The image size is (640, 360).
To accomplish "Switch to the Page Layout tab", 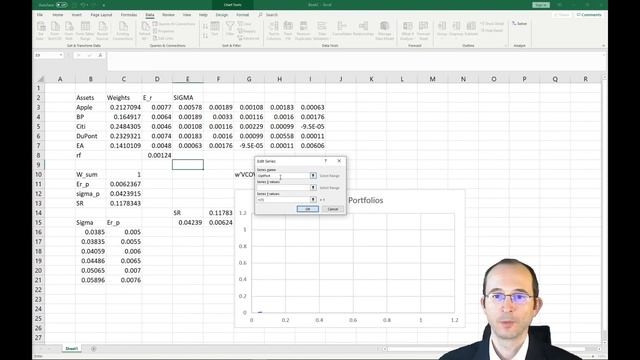I will coord(101,15).
